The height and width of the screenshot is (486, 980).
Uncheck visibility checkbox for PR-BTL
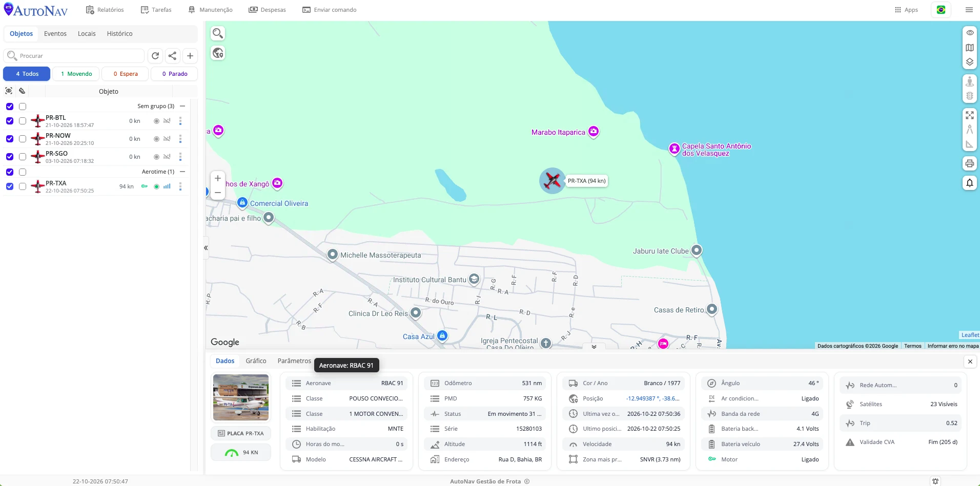click(10, 121)
